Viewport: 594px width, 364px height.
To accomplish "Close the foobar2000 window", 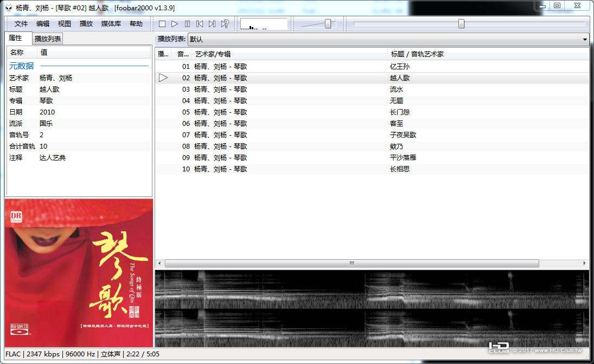I will [577, 6].
